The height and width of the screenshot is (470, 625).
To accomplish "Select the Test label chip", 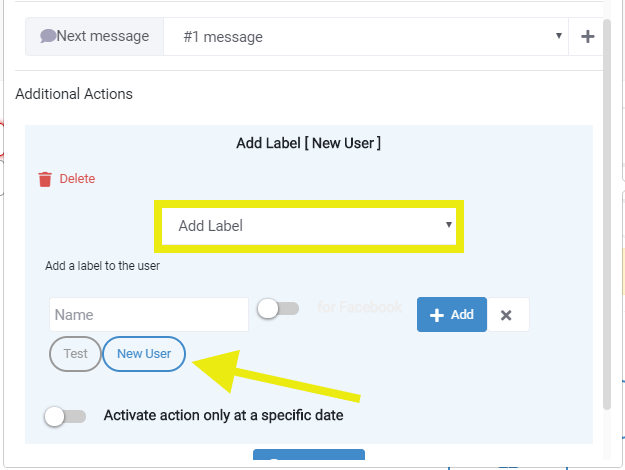I will coord(75,354).
